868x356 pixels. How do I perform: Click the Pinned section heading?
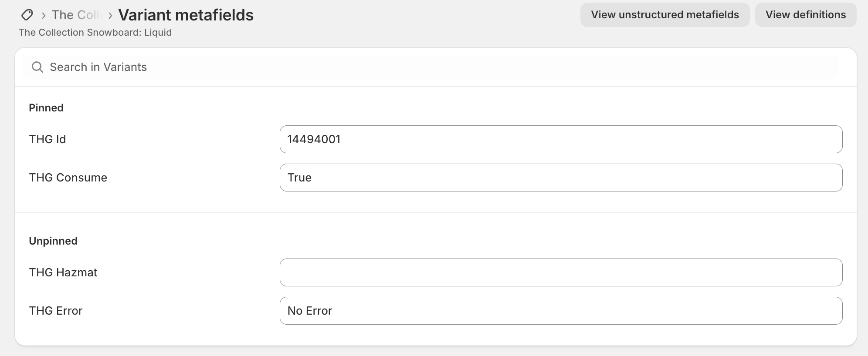coord(46,108)
